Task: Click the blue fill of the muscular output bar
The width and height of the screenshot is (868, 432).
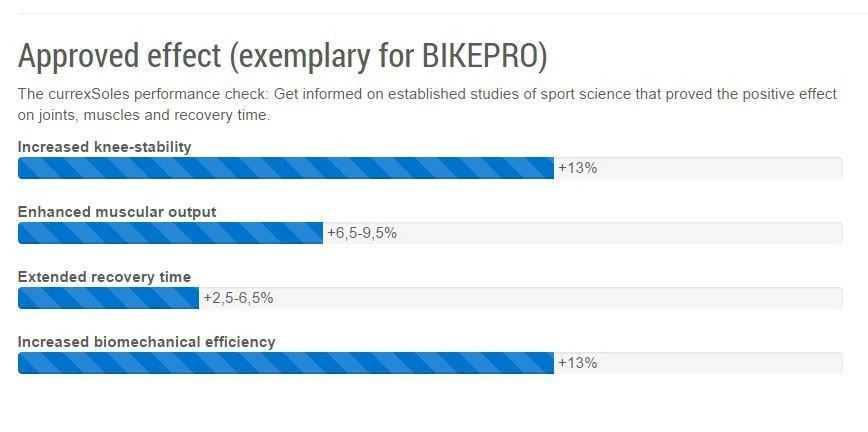Action: tap(170, 233)
